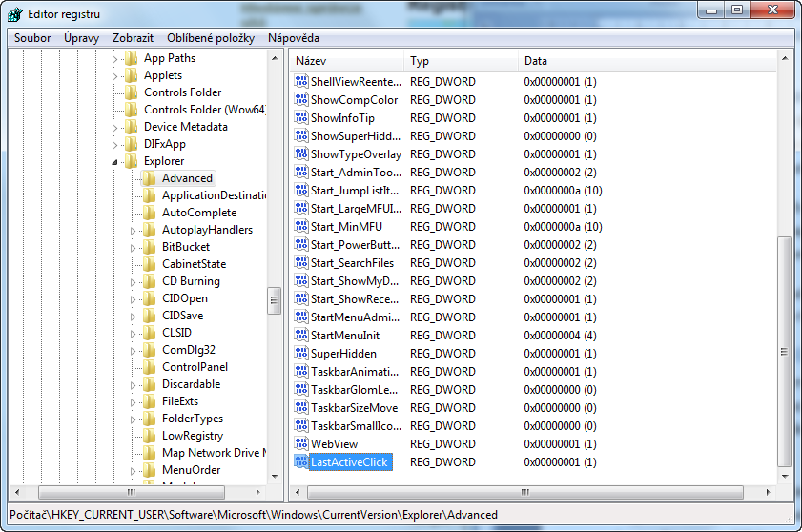Click the LastActiveClick DWORD value icon
The height and width of the screenshot is (532, 802).
click(301, 461)
